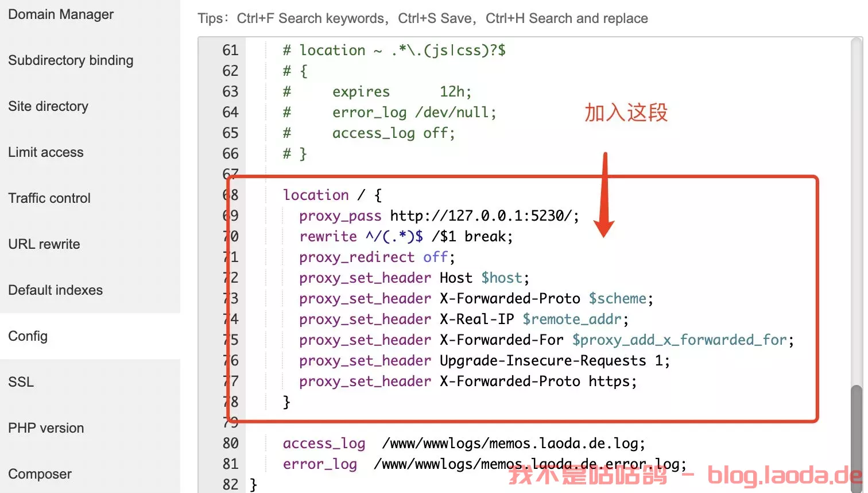Click line number 80 in the gutter
This screenshot has height=493, width=868.
[x=230, y=444]
